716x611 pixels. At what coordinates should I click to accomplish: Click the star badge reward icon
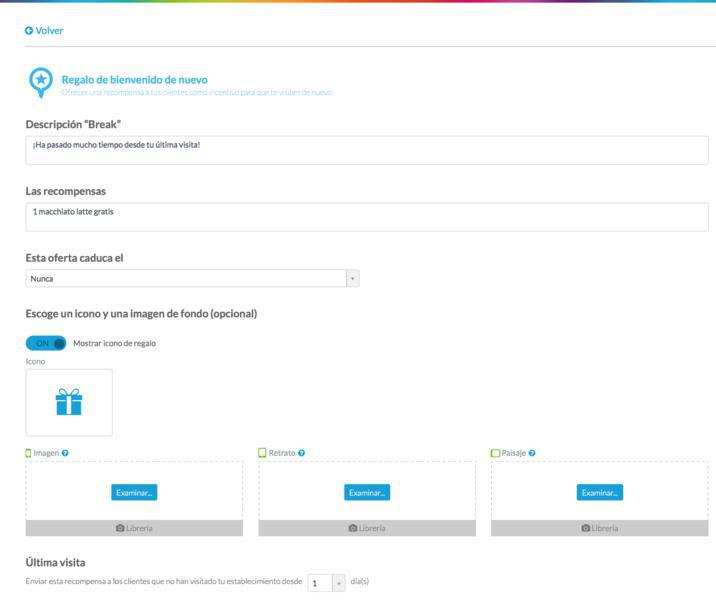(x=40, y=81)
